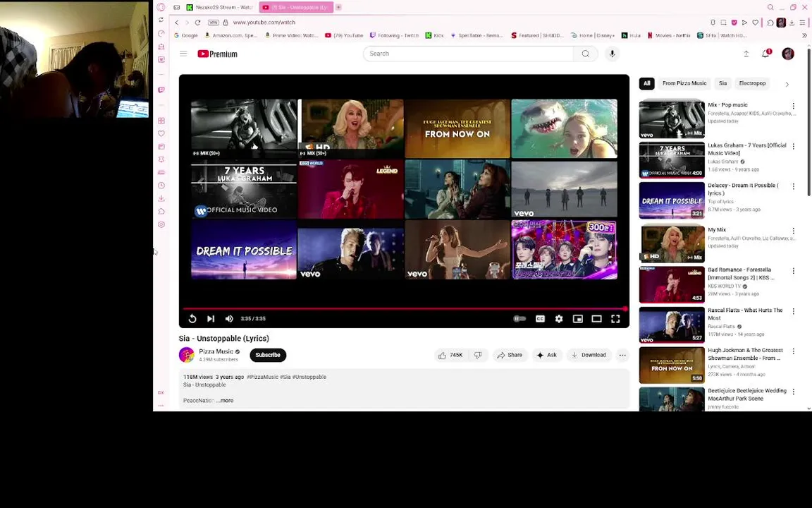The height and width of the screenshot is (508, 812).
Task: Open Pizza Music channel avatar
Action: click(x=186, y=355)
